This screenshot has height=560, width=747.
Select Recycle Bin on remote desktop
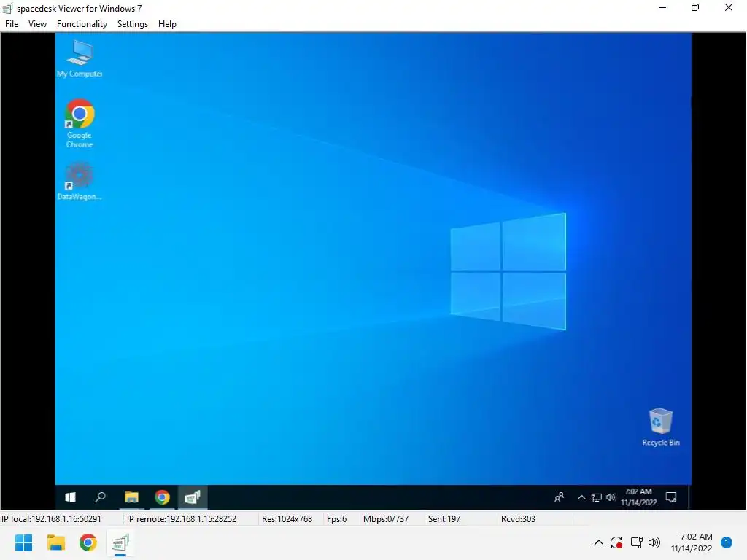tap(661, 427)
